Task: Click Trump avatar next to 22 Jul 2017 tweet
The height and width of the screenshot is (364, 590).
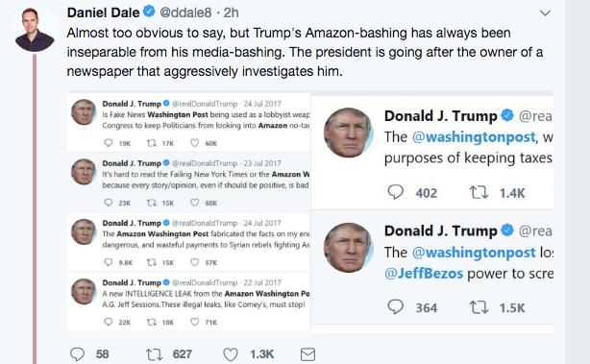Action: click(x=84, y=291)
